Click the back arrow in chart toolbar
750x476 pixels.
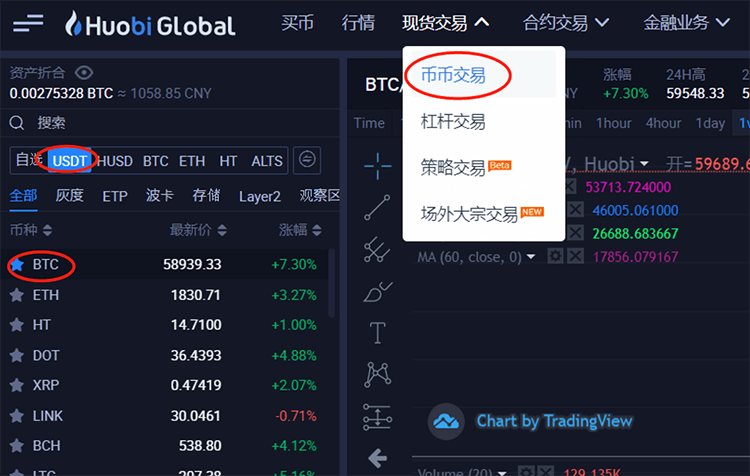coord(377,458)
